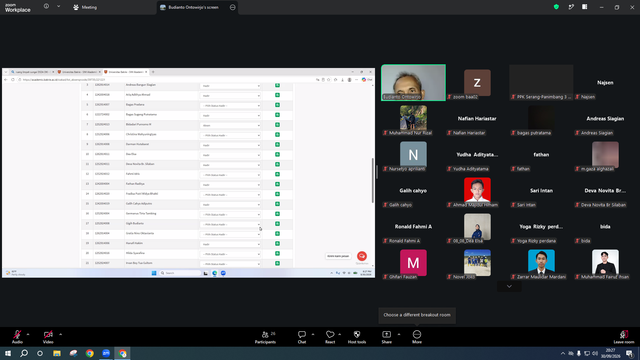This screenshot has height=360, width=640.
Task: Open Zoom app icon on taskbar
Action: (x=106, y=353)
